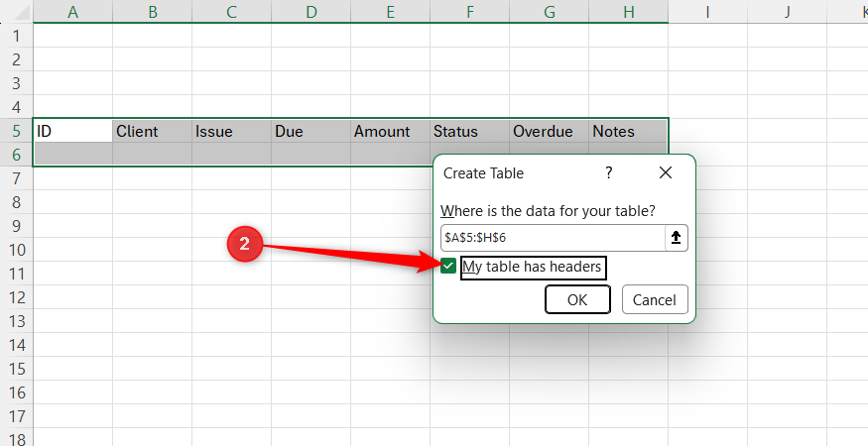
Task: Select the Overdue header cell
Action: (550, 131)
